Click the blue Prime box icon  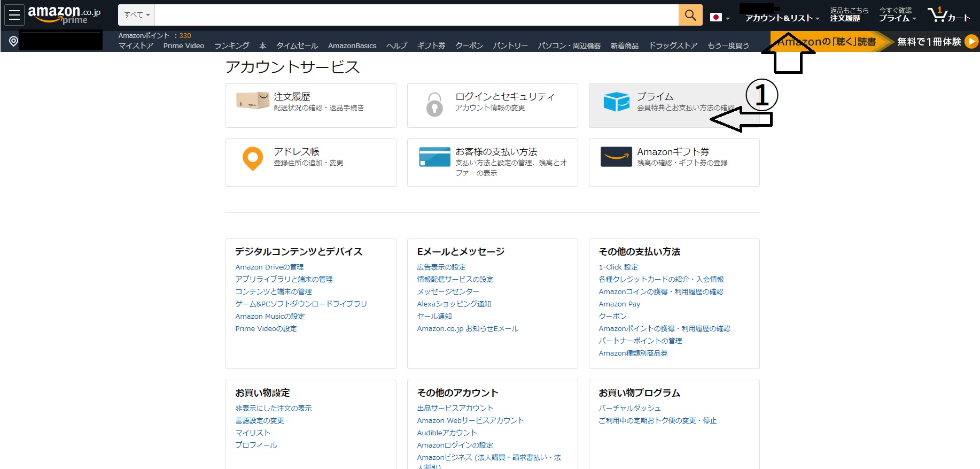pos(616,101)
